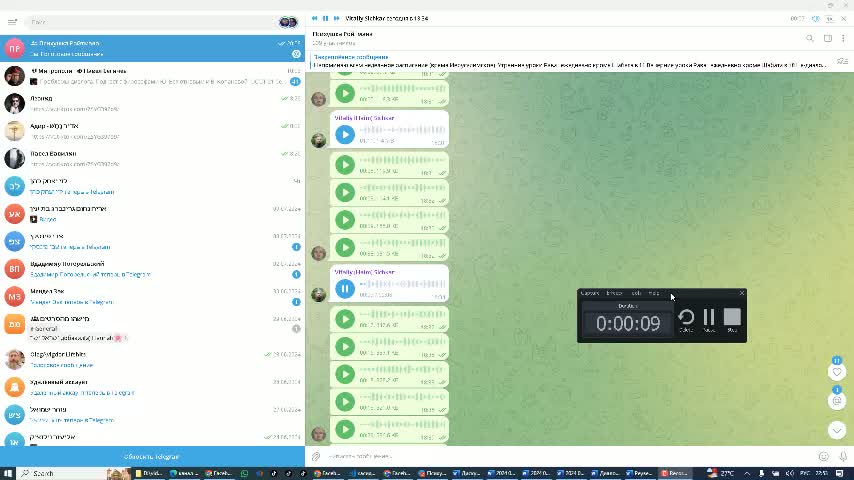Jump to unread reactions heart button

838,372
